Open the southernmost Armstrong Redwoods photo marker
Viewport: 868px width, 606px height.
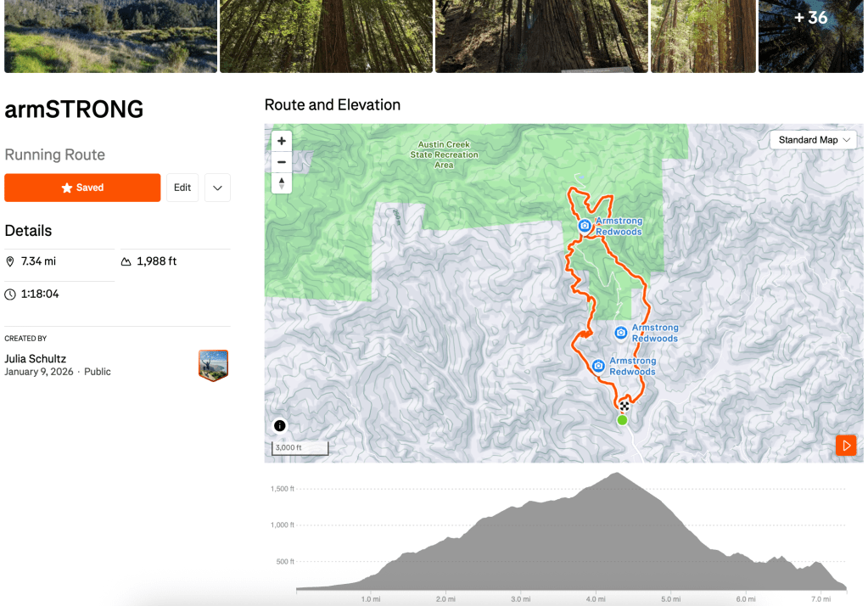click(598, 366)
